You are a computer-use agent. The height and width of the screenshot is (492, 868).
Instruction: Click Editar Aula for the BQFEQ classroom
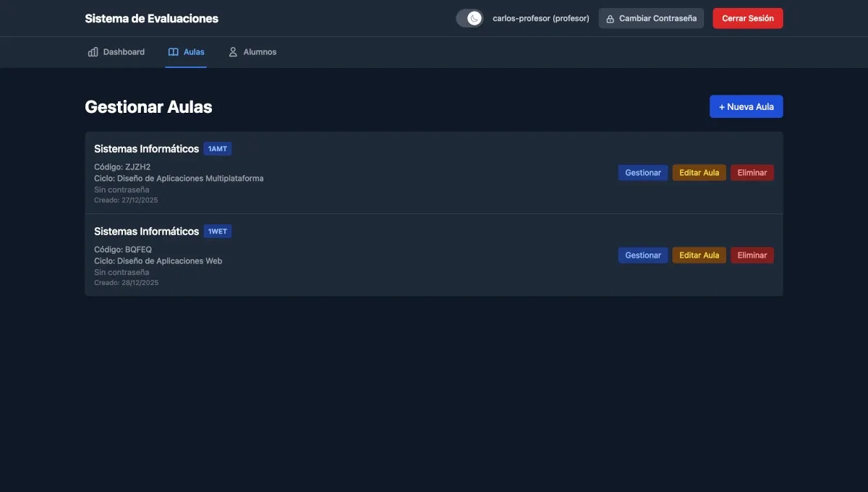point(699,253)
